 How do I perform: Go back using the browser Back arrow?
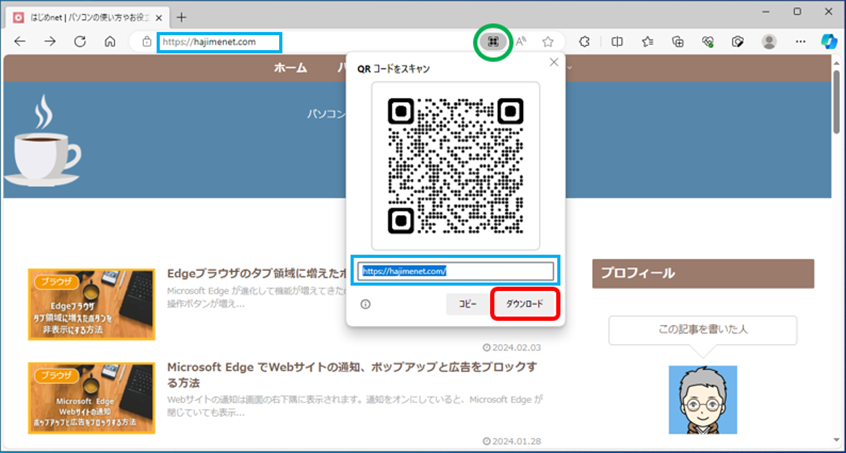[x=20, y=42]
